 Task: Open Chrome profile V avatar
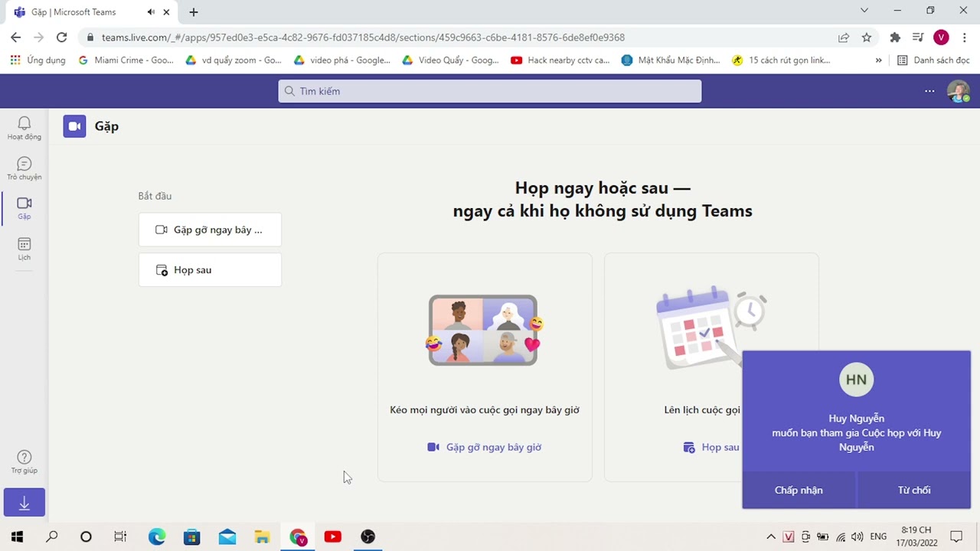[x=941, y=37]
